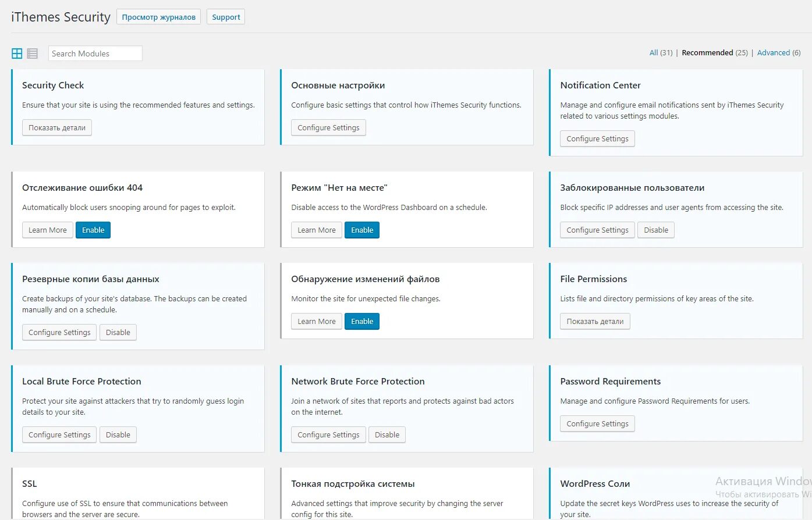Configure Settings for Заблокированные пользователи

(x=597, y=230)
